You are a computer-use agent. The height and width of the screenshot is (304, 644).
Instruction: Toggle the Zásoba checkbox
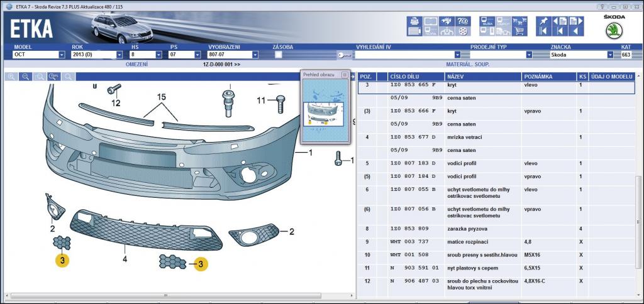click(279, 55)
